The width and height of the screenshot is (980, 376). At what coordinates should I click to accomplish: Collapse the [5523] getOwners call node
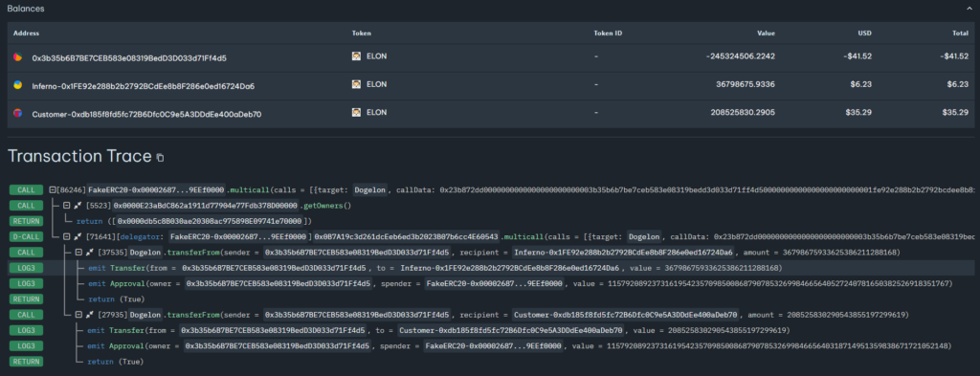(66, 206)
